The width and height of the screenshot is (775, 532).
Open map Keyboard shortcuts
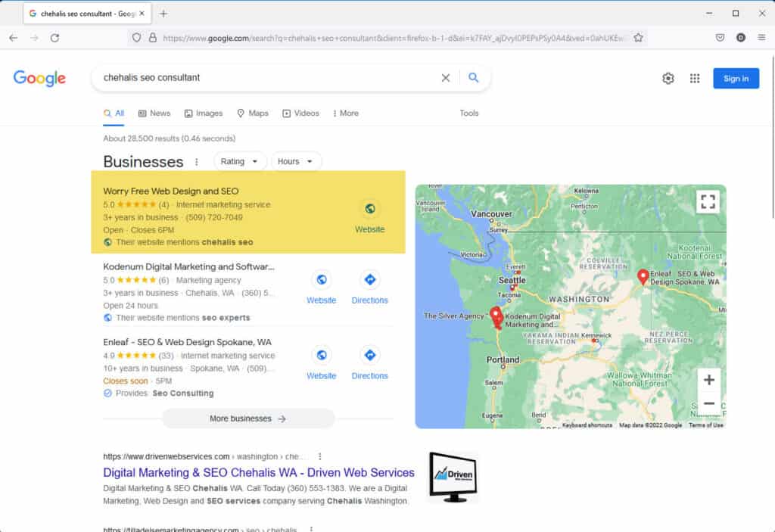click(587, 425)
